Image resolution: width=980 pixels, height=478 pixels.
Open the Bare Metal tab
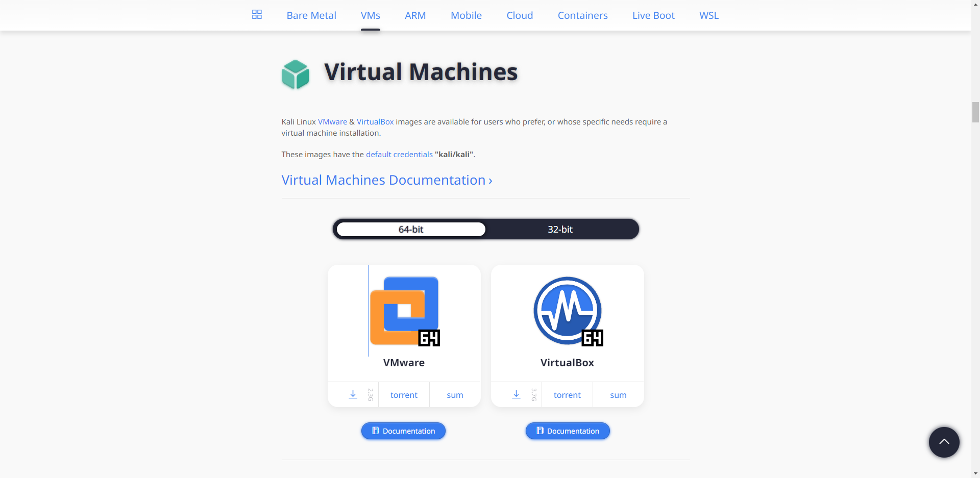(x=311, y=15)
